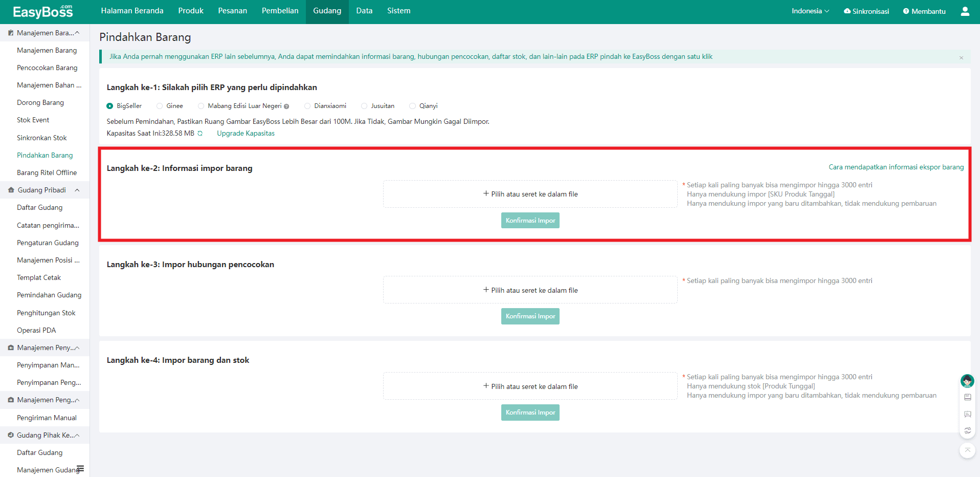
Task: Open the Produk top menu
Action: point(191,11)
